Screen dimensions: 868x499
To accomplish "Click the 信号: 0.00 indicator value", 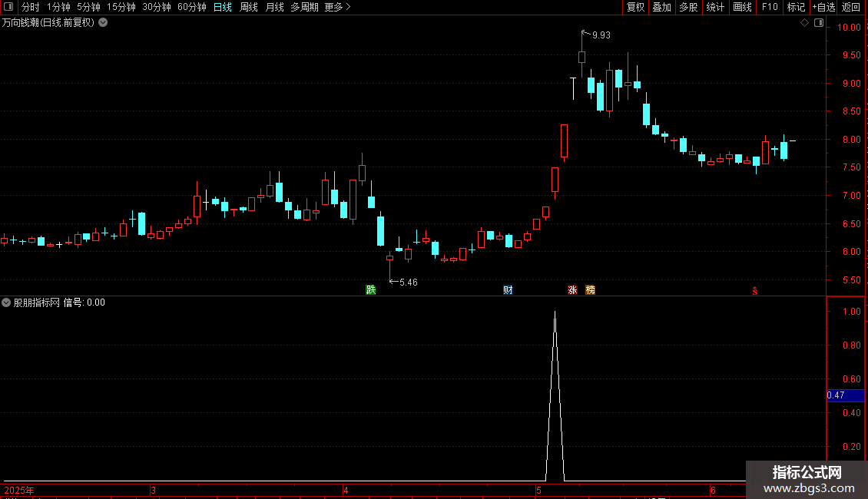I will [84, 302].
